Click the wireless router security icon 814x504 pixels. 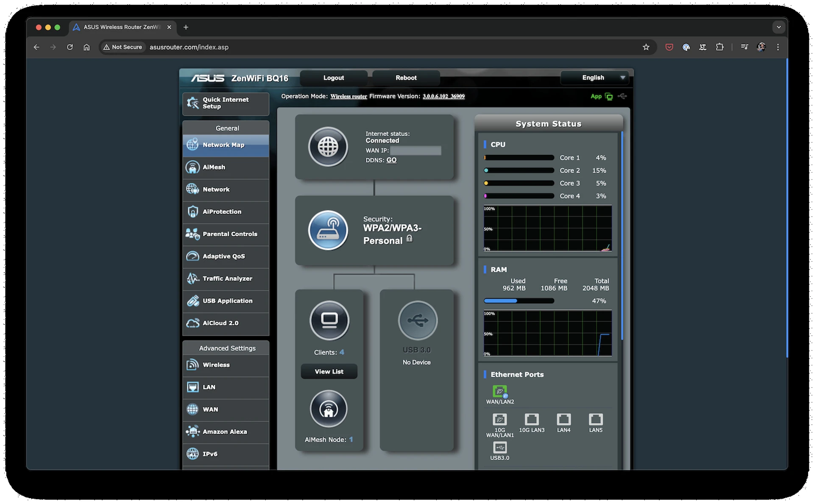click(x=328, y=231)
